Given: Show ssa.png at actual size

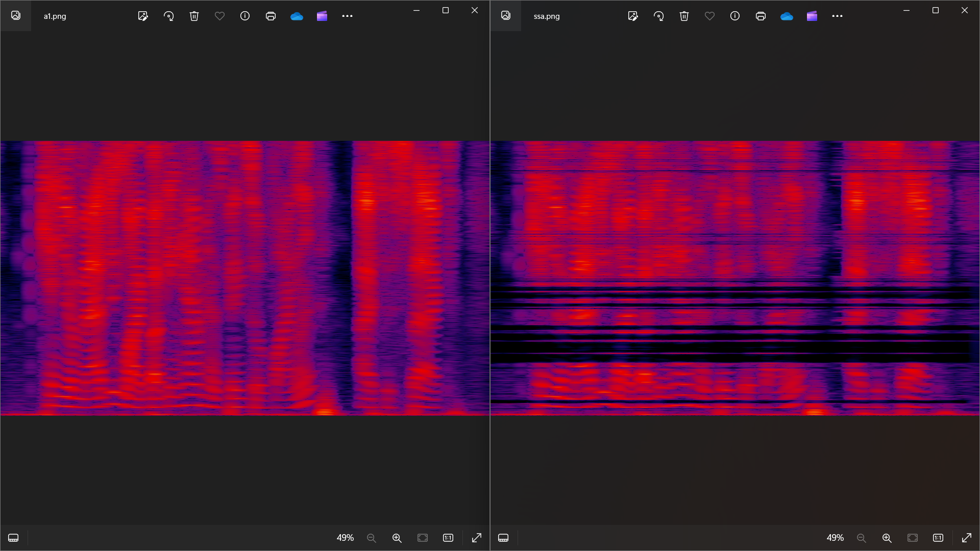Looking at the screenshot, I should click(x=938, y=538).
